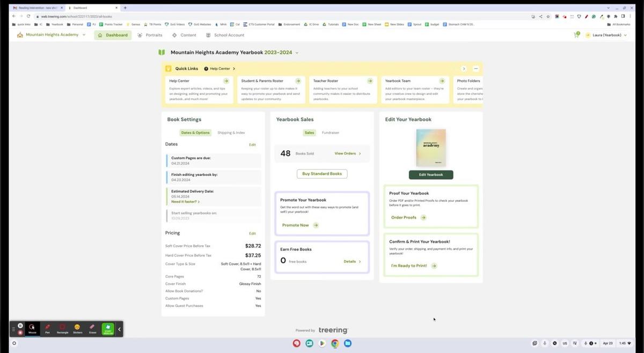
Task: Open the Points Tracker bookmark
Action: (x=111, y=24)
